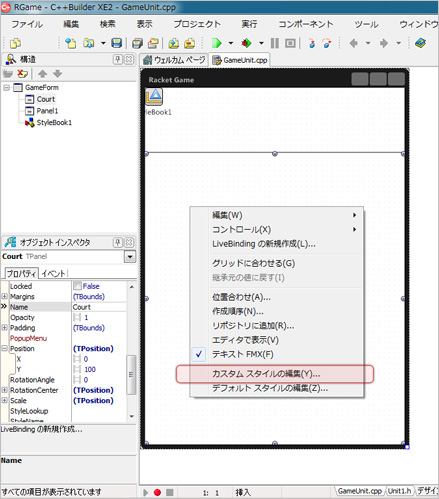This screenshot has height=499, width=439.
Task: Open the Forward history dropdown arrow
Action: click(x=398, y=43)
